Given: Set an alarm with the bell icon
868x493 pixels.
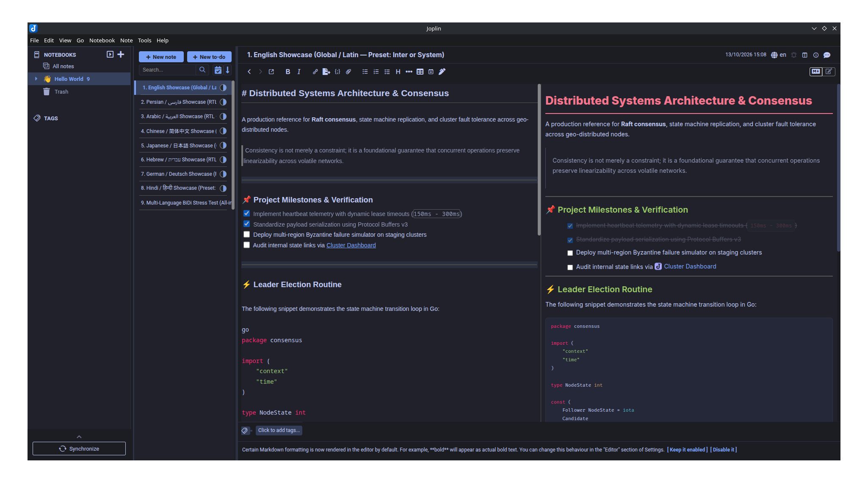Looking at the screenshot, I should (x=794, y=55).
